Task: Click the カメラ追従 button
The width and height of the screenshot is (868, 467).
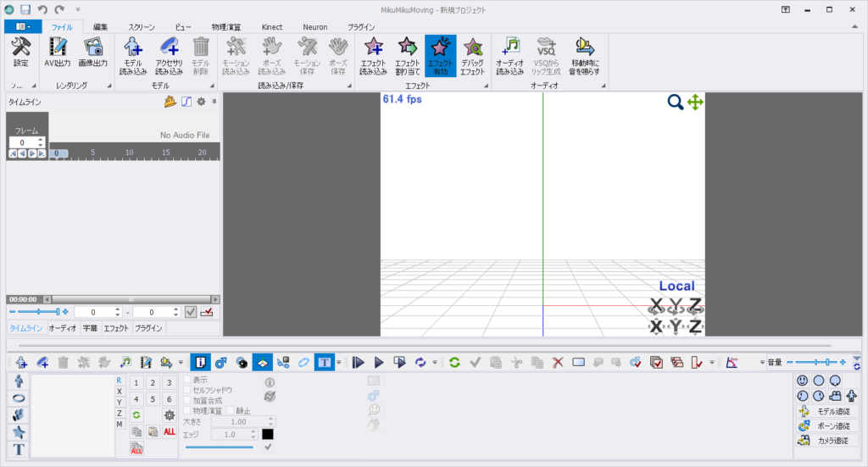Action: point(827,441)
